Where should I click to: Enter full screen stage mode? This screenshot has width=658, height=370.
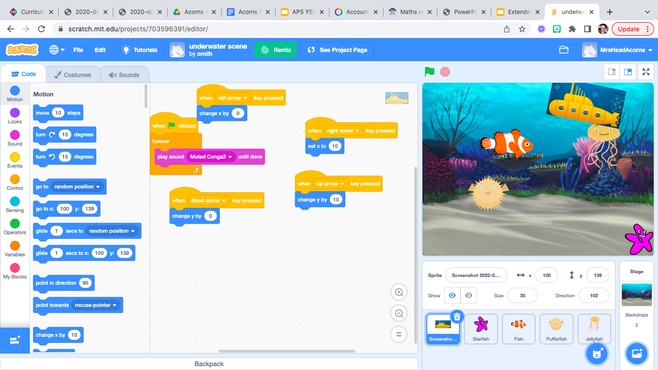(646, 72)
